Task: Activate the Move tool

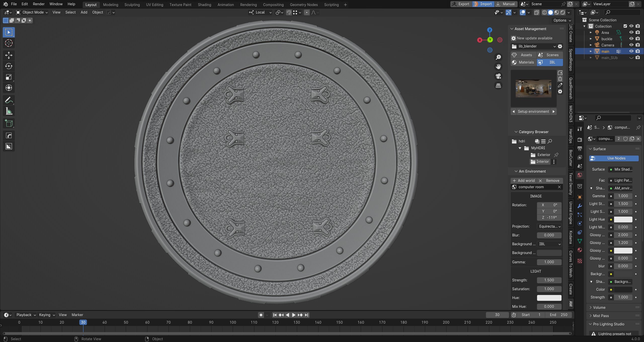Action: pyautogui.click(x=9, y=55)
